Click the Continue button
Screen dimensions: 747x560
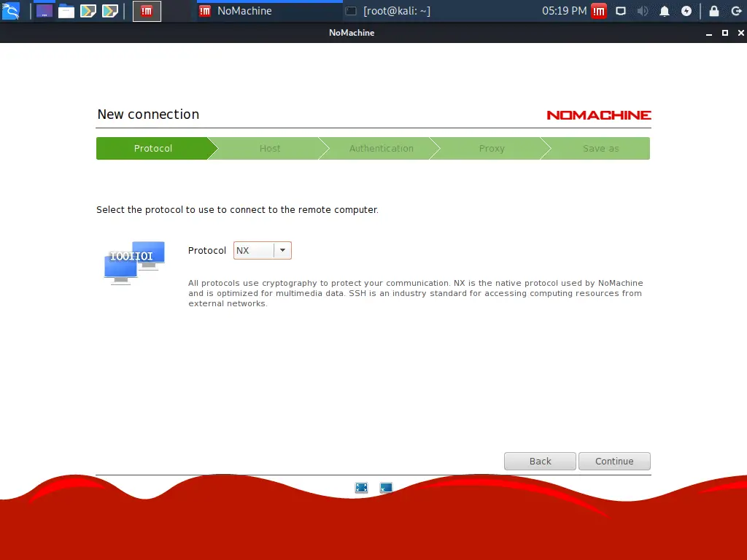614,462
